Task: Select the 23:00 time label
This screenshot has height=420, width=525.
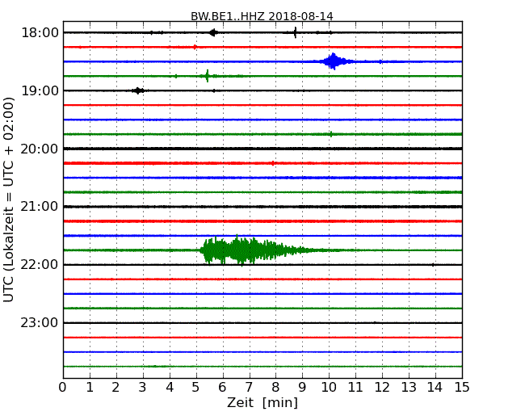Action: pyautogui.click(x=40, y=323)
